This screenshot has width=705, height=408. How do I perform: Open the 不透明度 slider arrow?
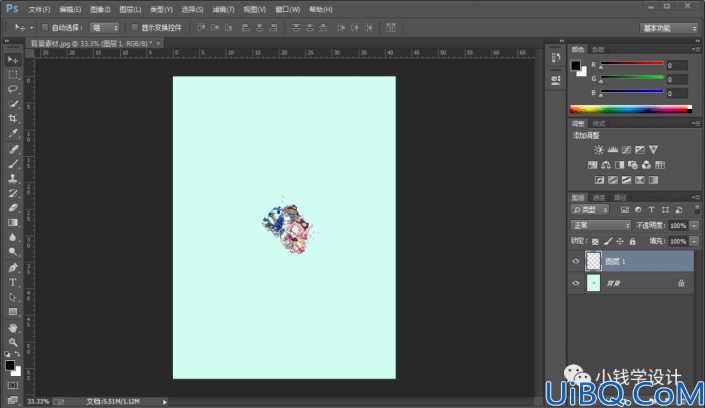point(695,225)
